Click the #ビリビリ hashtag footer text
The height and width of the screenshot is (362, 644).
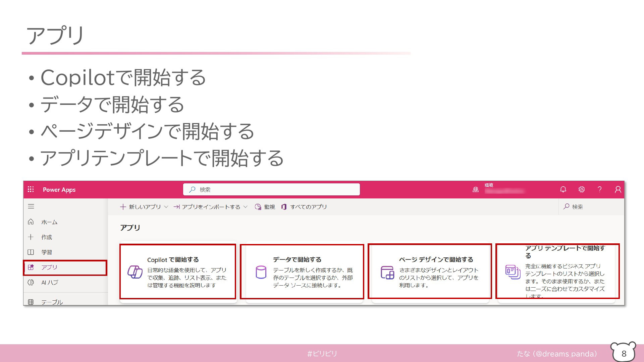tap(322, 354)
